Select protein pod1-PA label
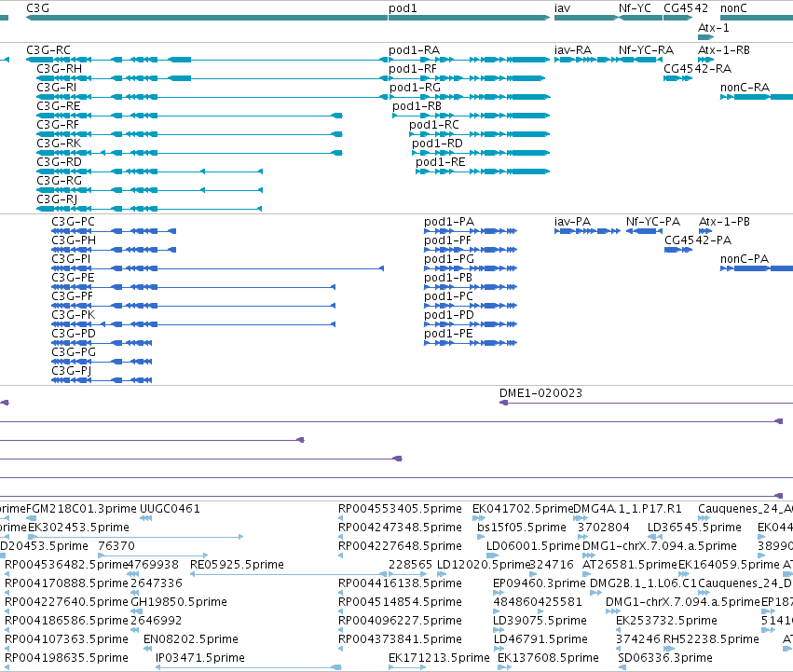Image resolution: width=793 pixels, height=672 pixels. [x=449, y=222]
